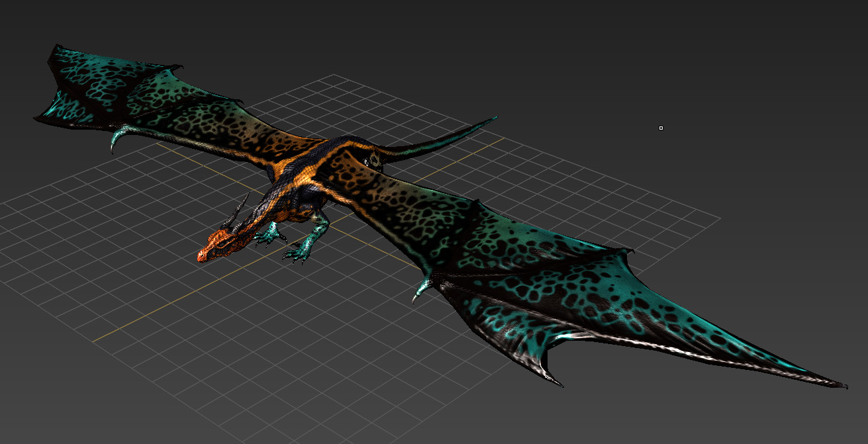The image size is (868, 444).
Task: Select the small white point helper marker
Action: 660,127
